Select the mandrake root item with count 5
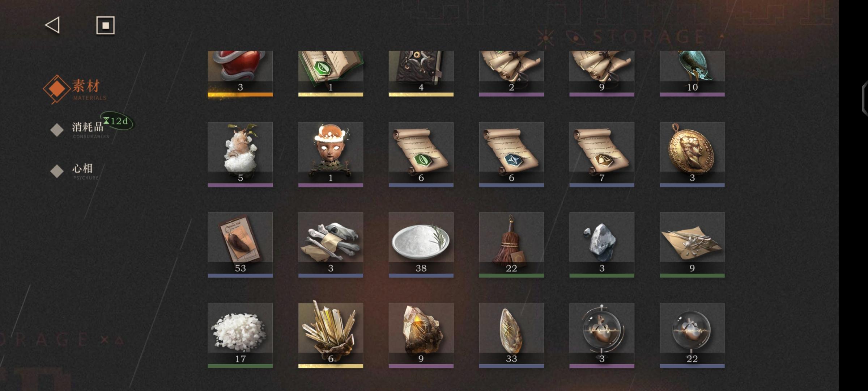This screenshot has width=868, height=391. point(240,154)
